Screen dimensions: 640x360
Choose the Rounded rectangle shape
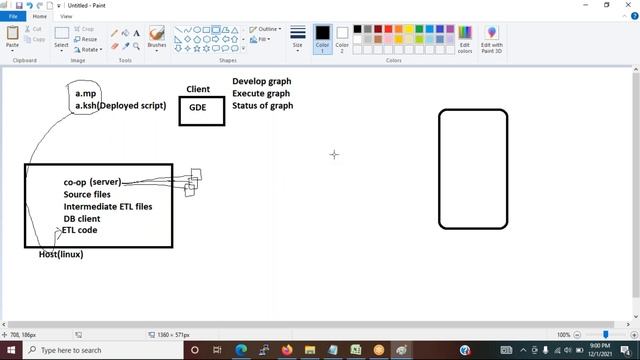pos(216,30)
